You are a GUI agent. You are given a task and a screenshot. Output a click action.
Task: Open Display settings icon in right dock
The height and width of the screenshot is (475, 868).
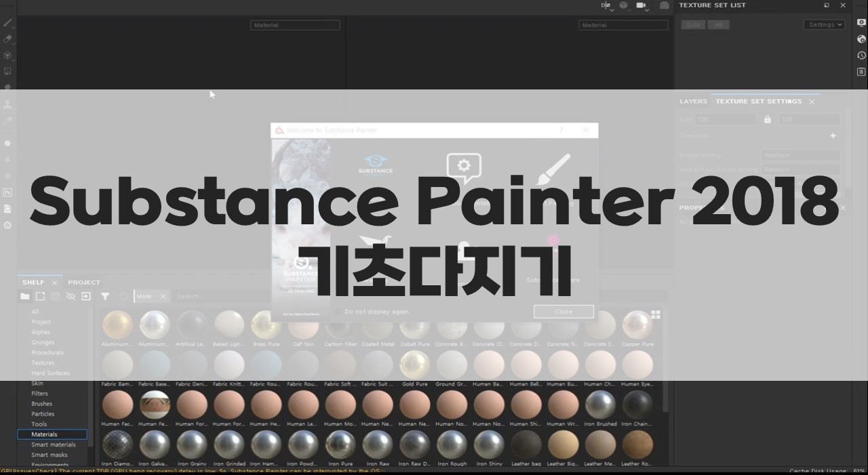click(861, 22)
